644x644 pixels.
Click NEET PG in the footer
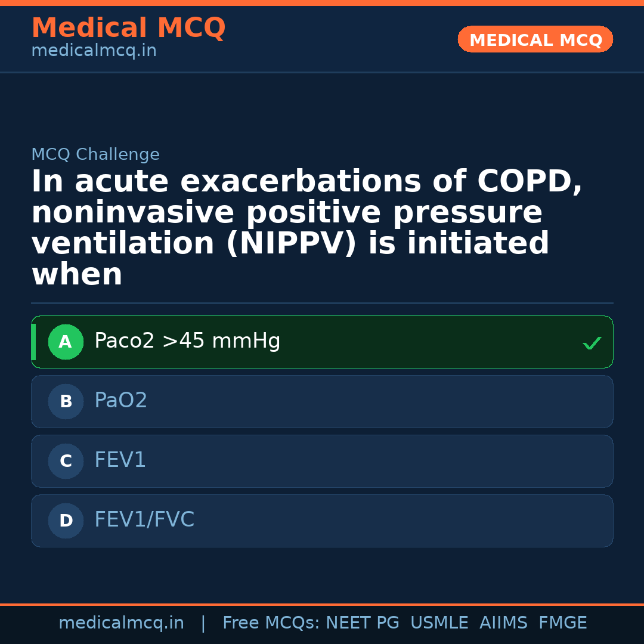point(363,623)
